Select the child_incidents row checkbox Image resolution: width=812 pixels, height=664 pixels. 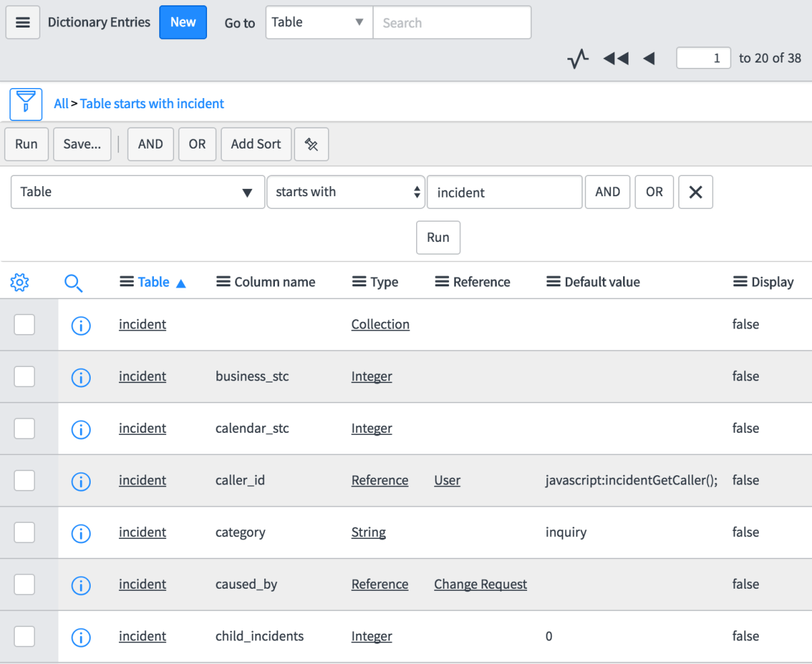[24, 636]
